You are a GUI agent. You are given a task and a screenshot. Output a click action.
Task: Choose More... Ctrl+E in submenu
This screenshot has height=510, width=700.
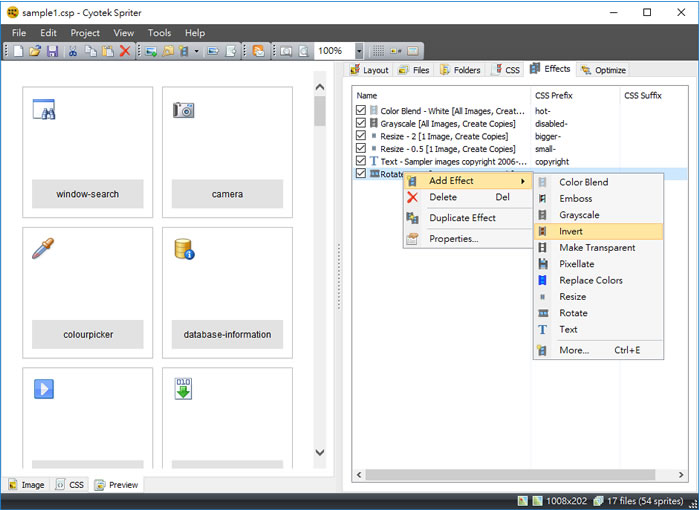coord(598,350)
